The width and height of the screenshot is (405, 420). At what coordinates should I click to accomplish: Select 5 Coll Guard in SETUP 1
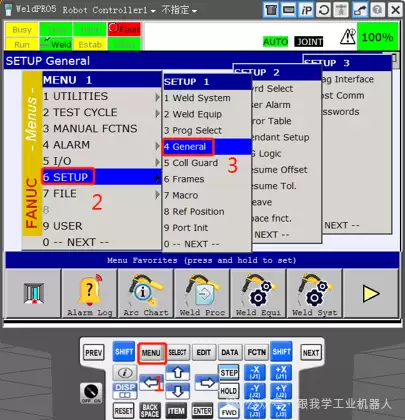[207, 163]
